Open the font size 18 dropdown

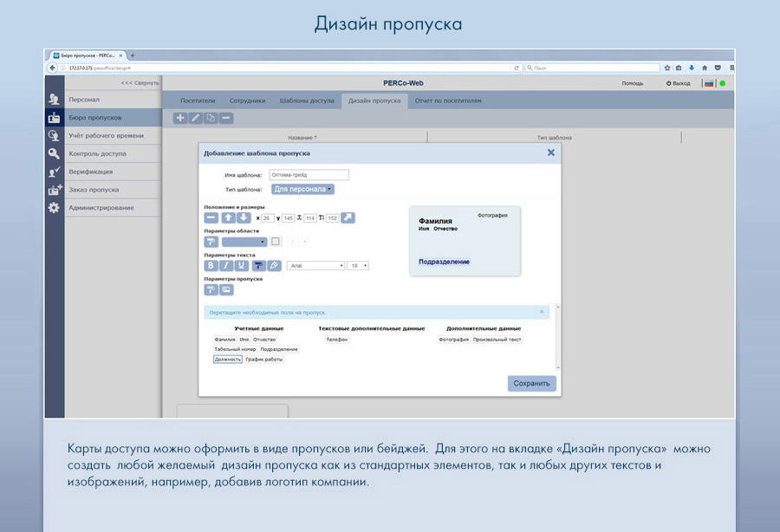(358, 266)
